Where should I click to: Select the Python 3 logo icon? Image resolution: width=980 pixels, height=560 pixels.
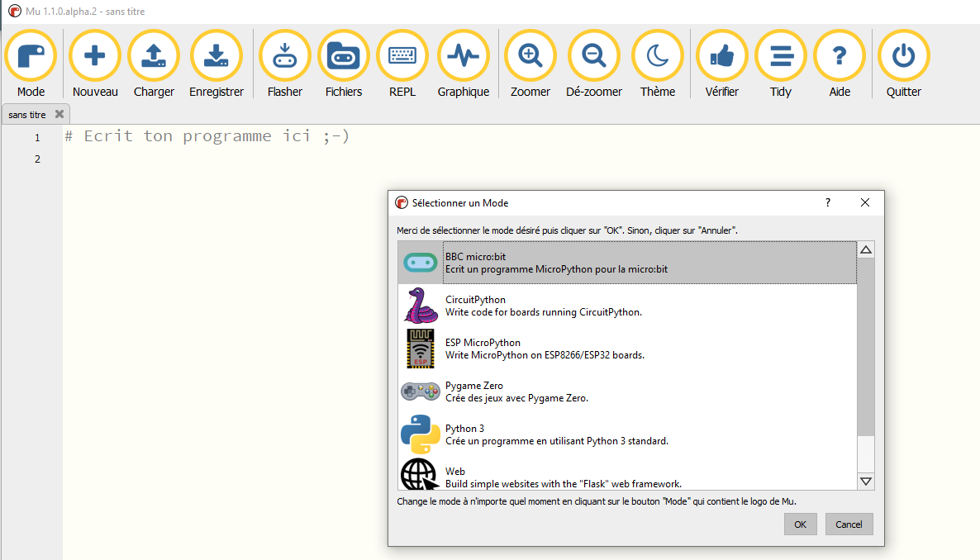pyautogui.click(x=421, y=434)
